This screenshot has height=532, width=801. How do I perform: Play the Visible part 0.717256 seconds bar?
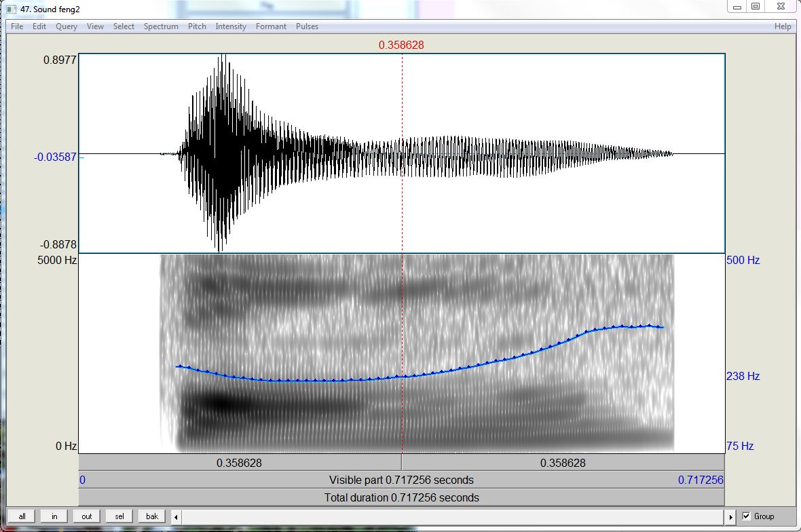point(402,480)
